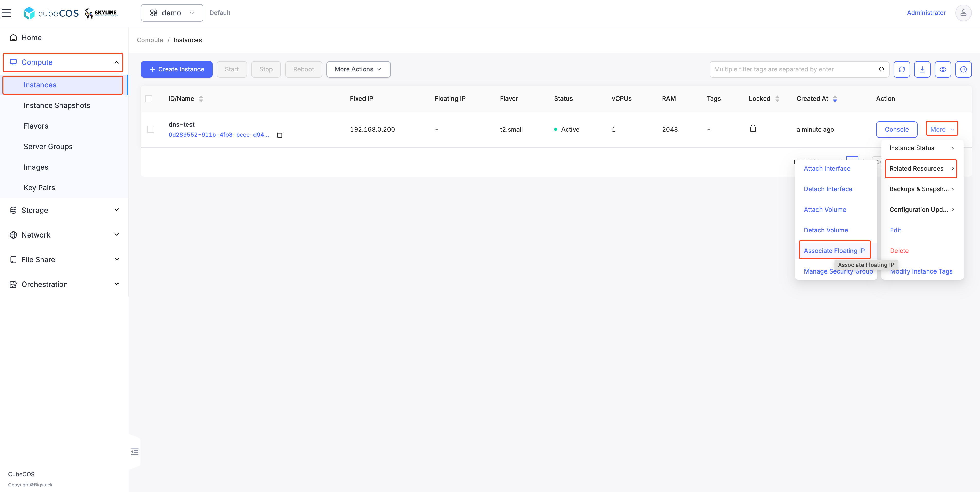
Task: Click the search magnifier icon
Action: 882,69
